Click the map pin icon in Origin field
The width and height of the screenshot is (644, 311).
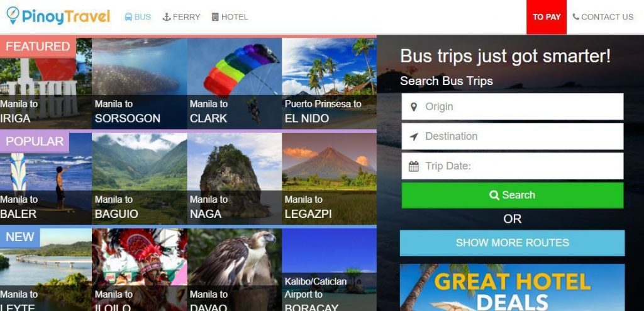pyautogui.click(x=414, y=106)
